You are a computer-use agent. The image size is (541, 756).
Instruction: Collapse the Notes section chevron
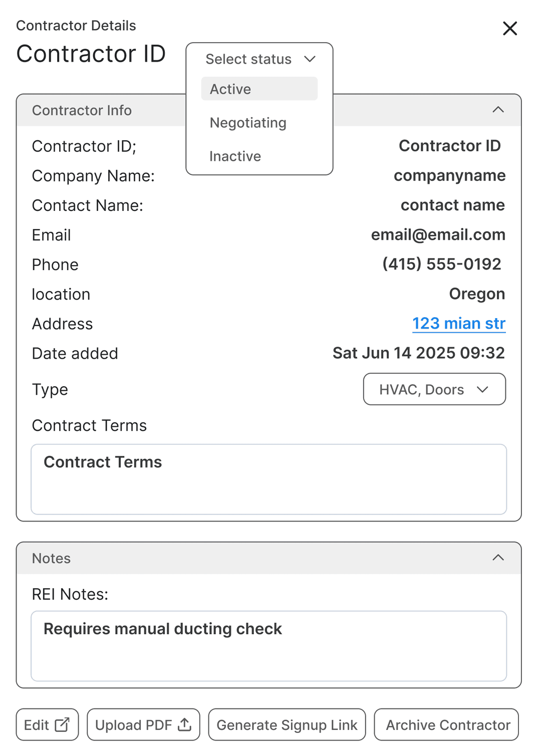[498, 558]
